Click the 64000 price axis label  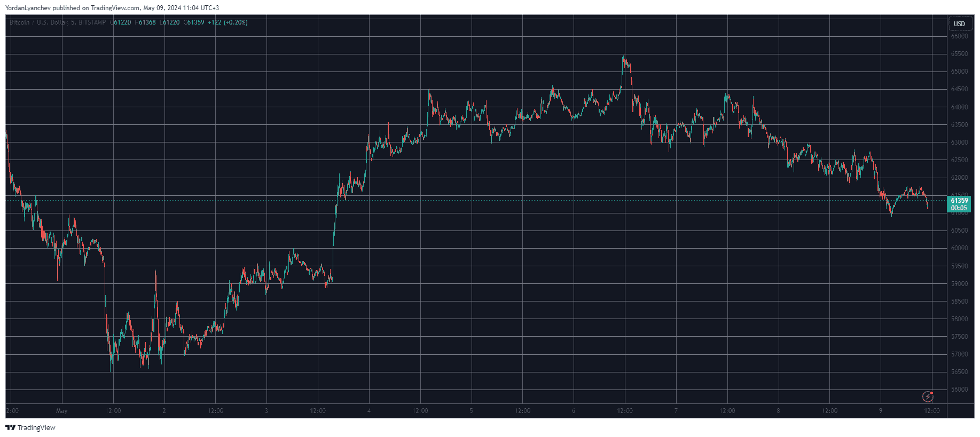click(x=959, y=107)
